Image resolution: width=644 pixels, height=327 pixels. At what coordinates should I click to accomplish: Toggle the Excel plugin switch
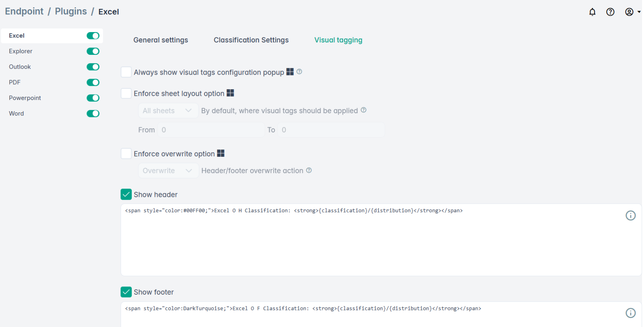[x=93, y=36]
